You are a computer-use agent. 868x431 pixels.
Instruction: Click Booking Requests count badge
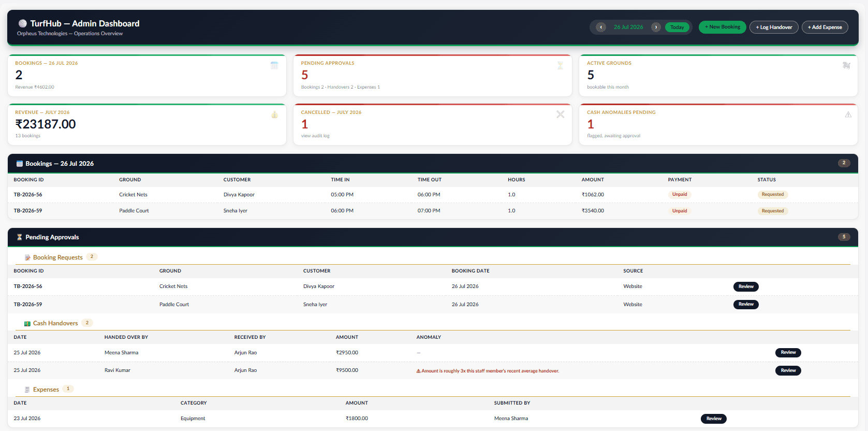point(92,257)
